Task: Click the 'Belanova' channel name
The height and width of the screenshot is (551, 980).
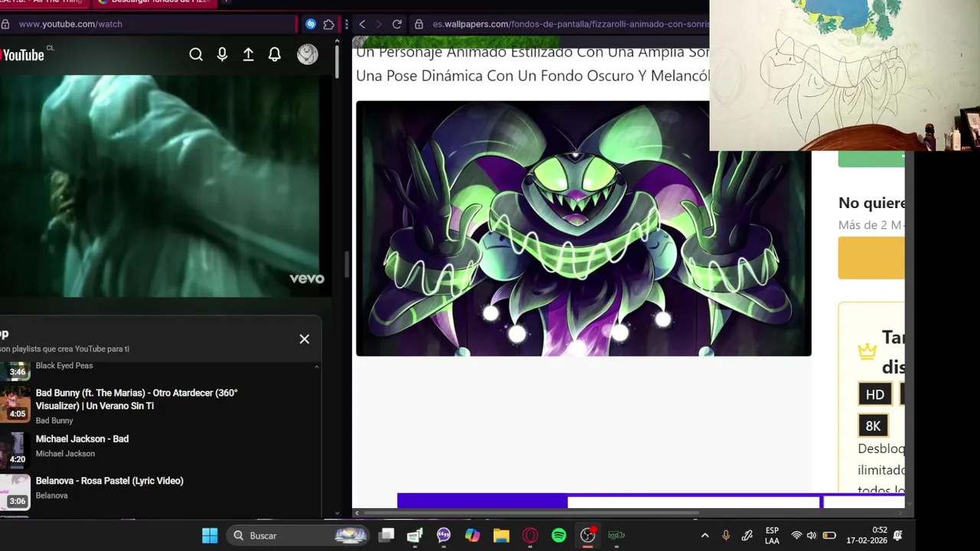Action: tap(52, 496)
